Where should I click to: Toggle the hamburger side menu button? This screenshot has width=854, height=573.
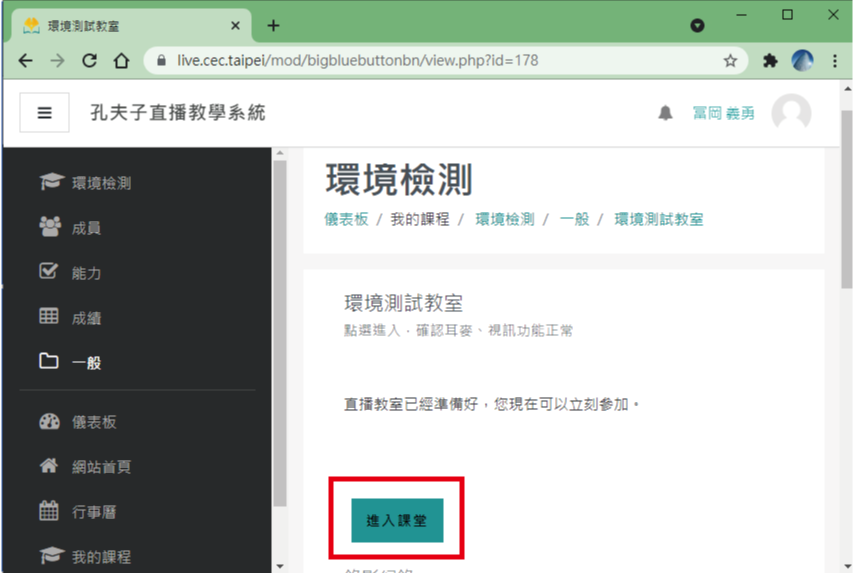(45, 113)
